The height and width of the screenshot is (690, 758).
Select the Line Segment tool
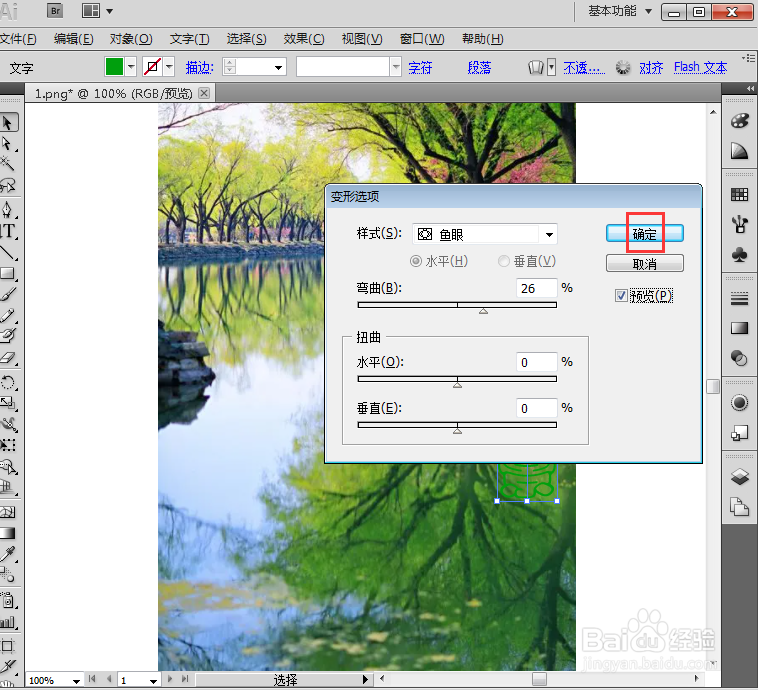[7, 252]
